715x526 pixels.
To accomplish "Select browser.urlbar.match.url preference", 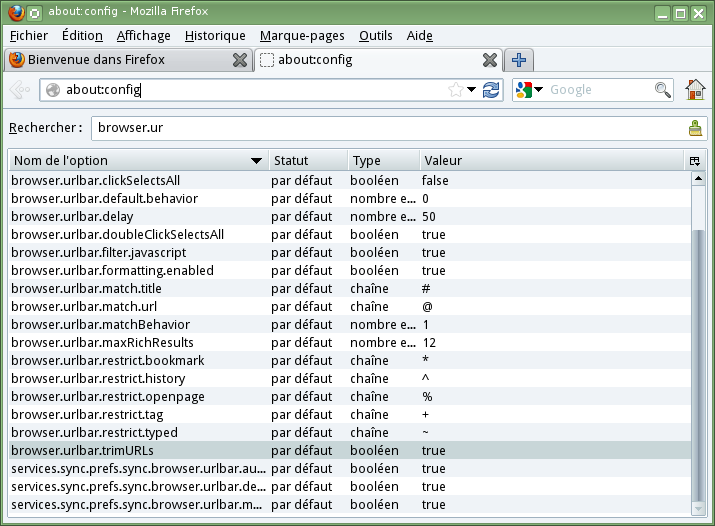I will pos(350,307).
